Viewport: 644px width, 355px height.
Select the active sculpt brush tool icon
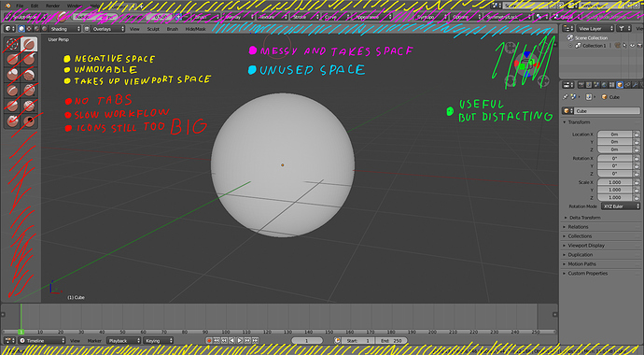(x=29, y=45)
